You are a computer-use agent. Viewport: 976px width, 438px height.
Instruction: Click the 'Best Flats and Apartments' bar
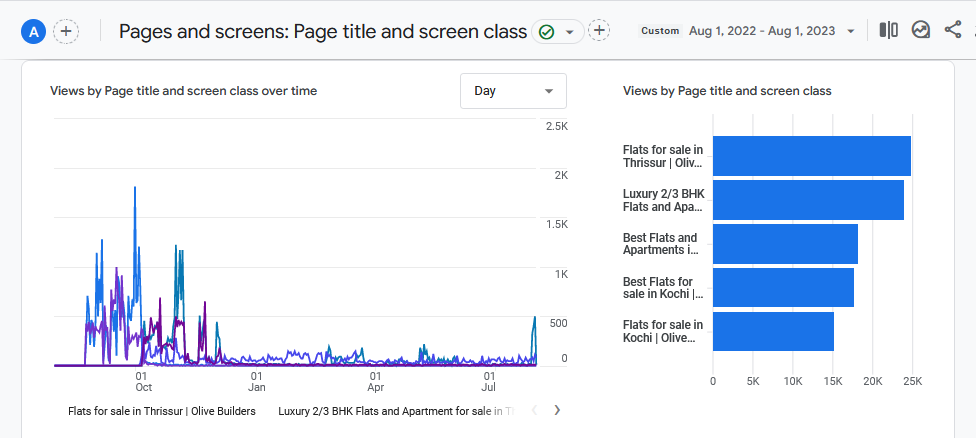pos(786,244)
